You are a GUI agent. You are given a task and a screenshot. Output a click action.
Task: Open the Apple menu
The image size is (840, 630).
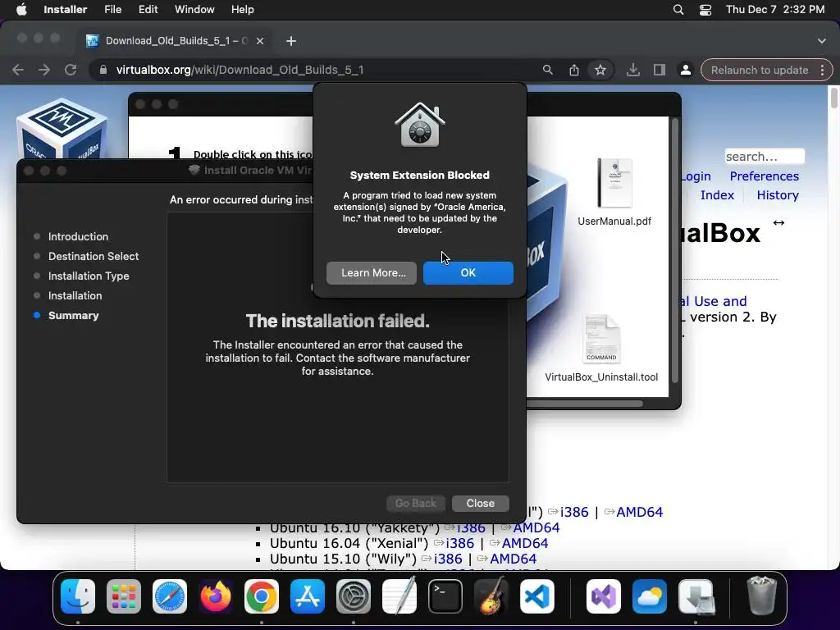pos(21,10)
